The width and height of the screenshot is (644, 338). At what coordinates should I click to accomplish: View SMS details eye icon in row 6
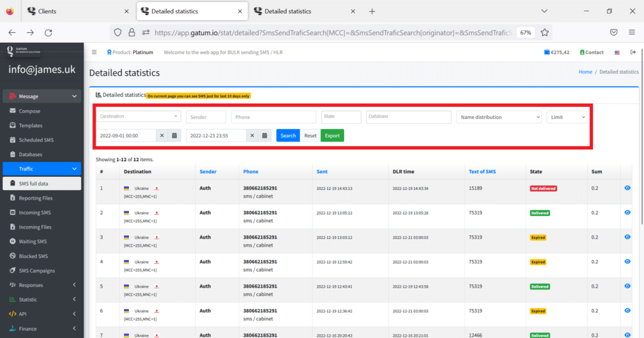coord(627,310)
